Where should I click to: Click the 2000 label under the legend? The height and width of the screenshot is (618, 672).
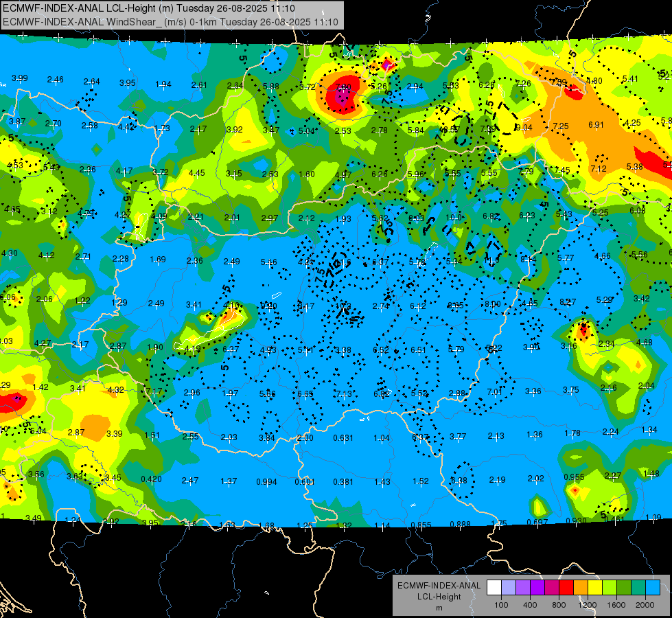pos(645,605)
